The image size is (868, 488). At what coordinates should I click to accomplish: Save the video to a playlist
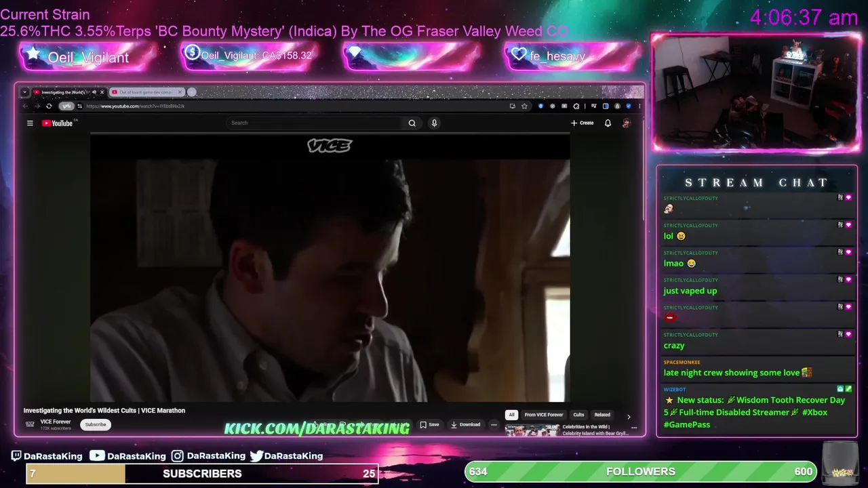click(x=429, y=424)
